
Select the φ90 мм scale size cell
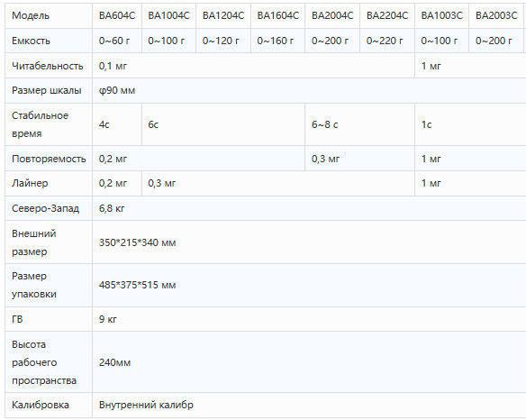pyautogui.click(x=309, y=90)
